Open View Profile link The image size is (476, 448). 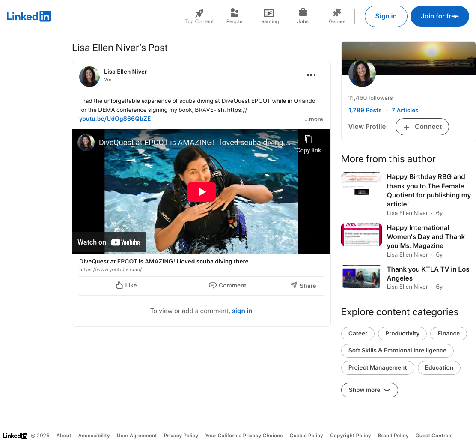coord(367,127)
